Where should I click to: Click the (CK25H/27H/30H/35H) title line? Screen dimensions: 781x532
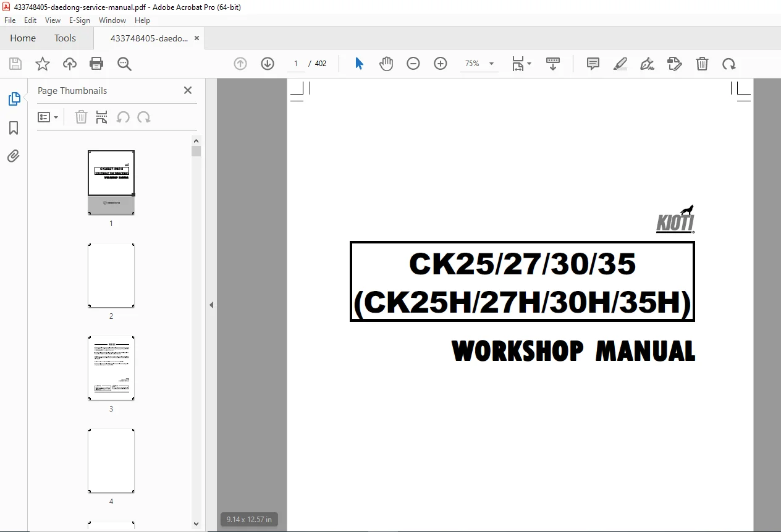[522, 303]
